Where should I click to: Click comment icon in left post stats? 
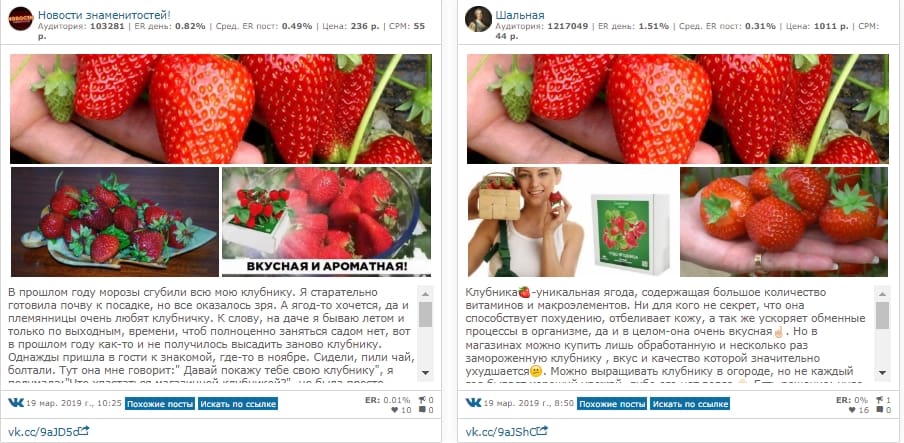[423, 410]
